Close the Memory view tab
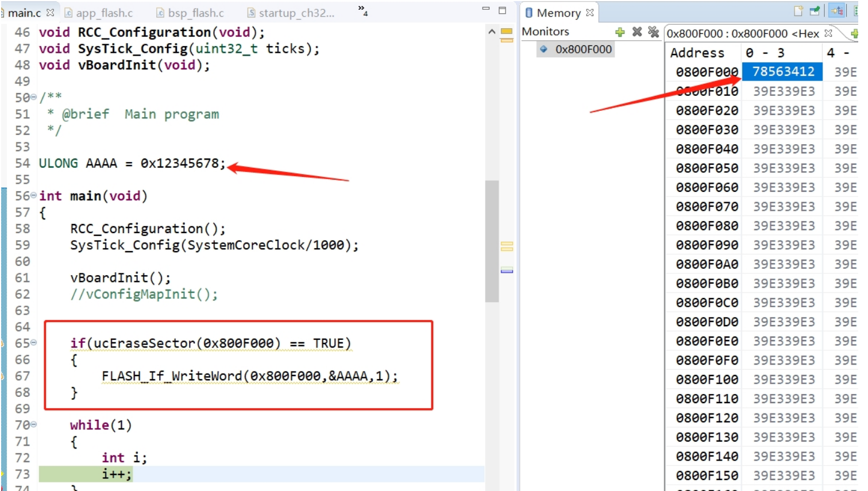868x491 pixels. point(589,13)
